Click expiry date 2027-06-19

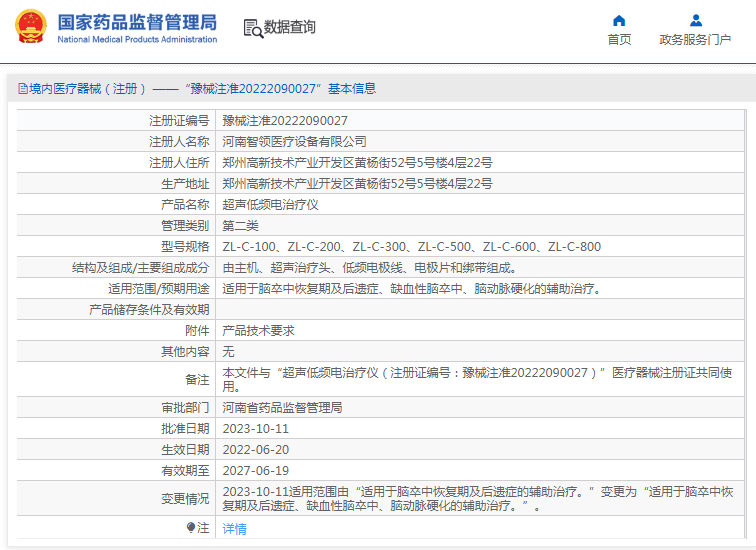(256, 471)
